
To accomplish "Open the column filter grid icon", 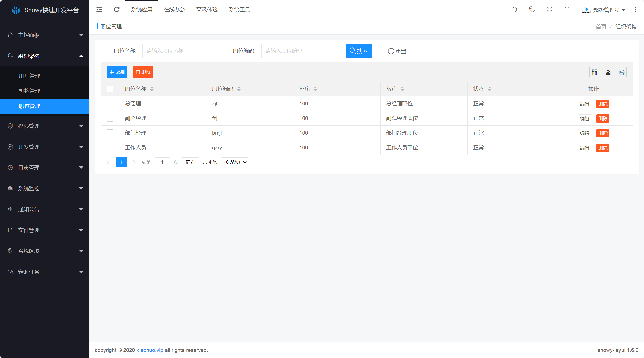I will point(594,72).
